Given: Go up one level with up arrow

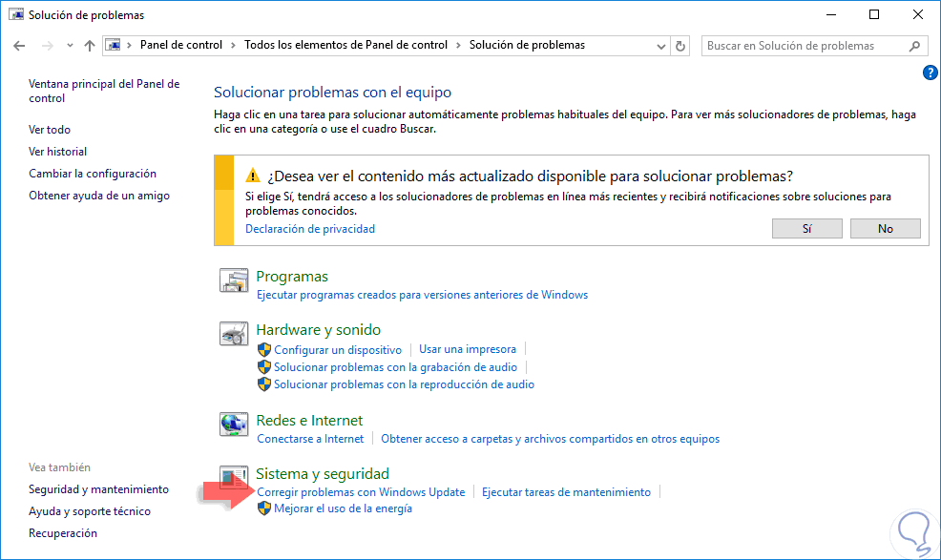Looking at the screenshot, I should [90, 46].
